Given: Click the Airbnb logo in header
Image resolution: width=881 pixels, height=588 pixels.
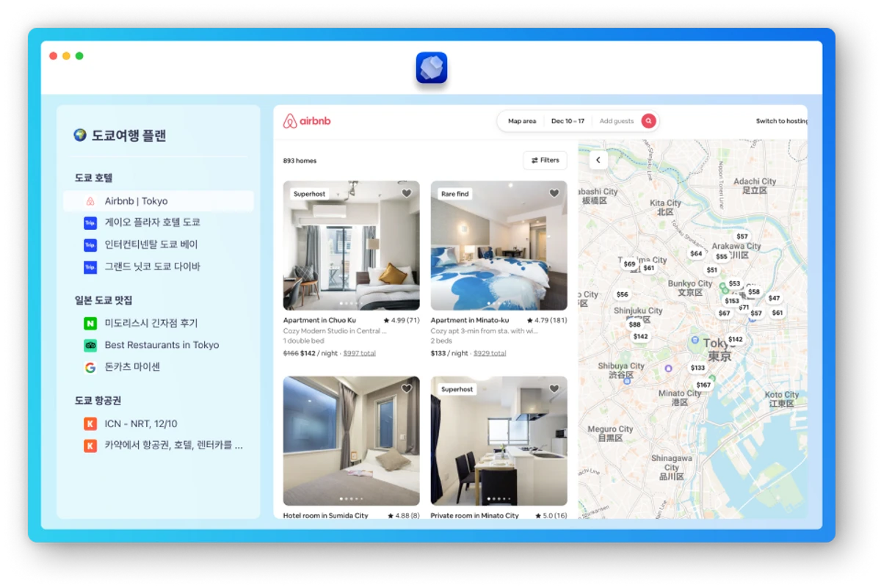Looking at the screenshot, I should point(307,121).
